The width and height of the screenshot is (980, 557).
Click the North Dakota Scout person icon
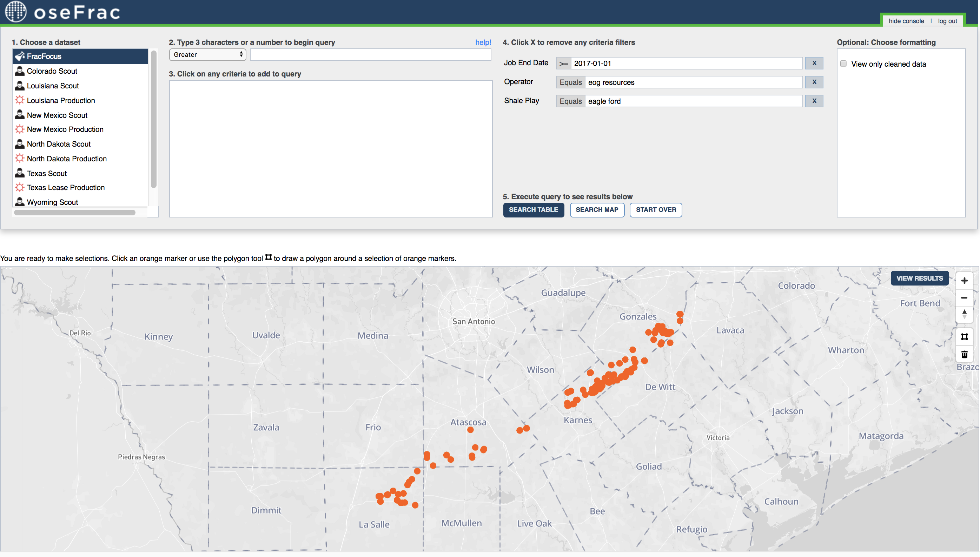coord(20,144)
